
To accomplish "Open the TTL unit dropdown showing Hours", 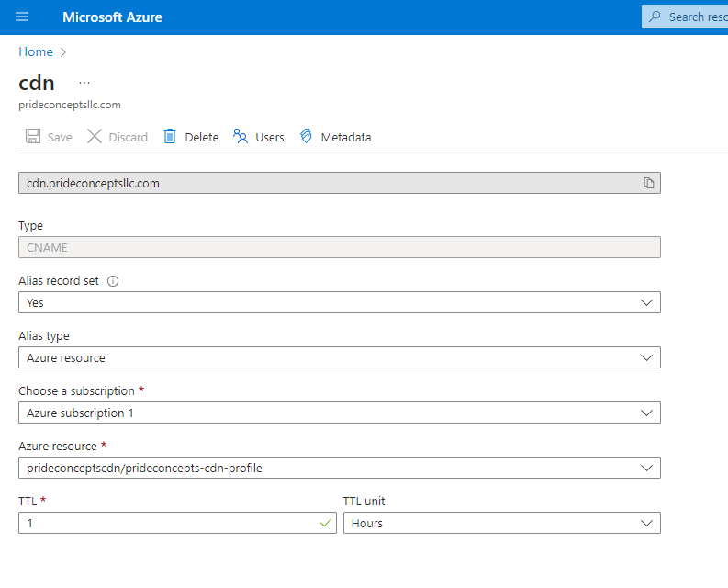I will point(502,523).
